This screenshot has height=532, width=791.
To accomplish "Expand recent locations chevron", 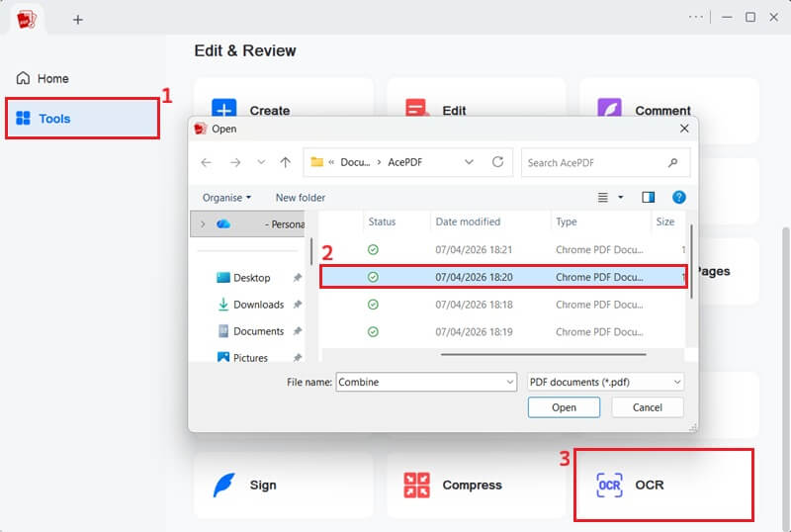I will [261, 162].
